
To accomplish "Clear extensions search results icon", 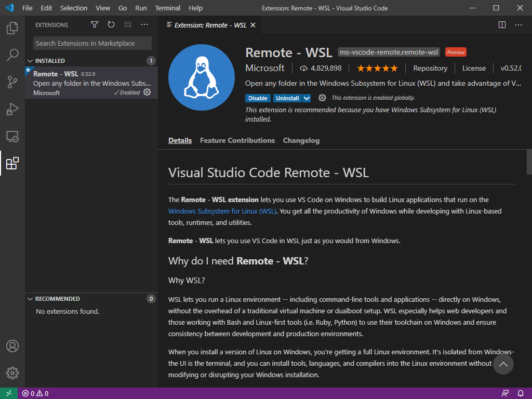I will 128,25.
